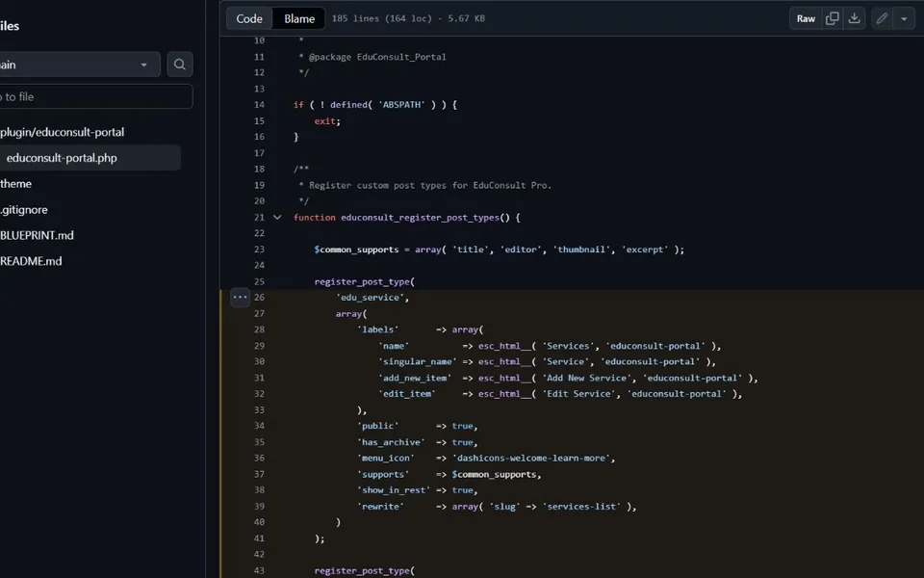Click the $common_supports variable on line 23
Viewport: 924px width, 578px height.
356,250
